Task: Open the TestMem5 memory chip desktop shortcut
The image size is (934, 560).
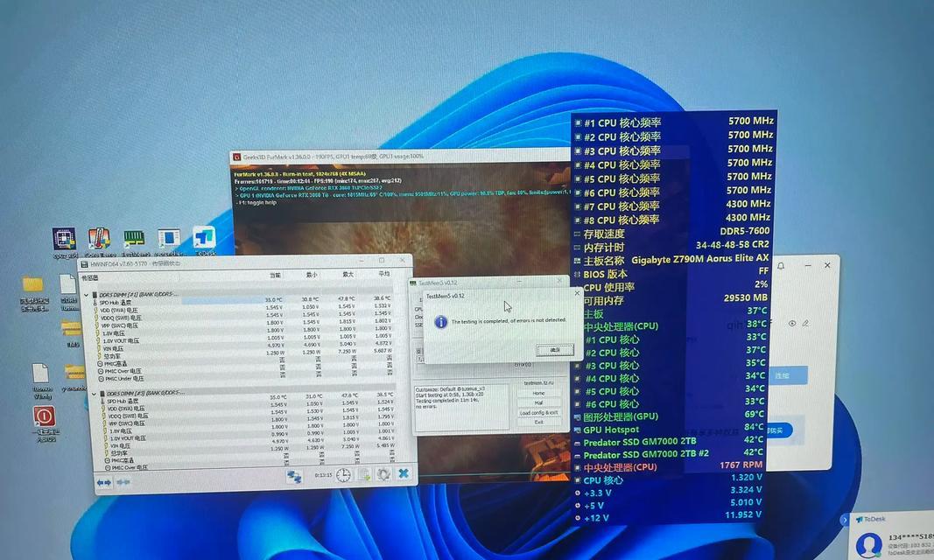Action: click(134, 239)
